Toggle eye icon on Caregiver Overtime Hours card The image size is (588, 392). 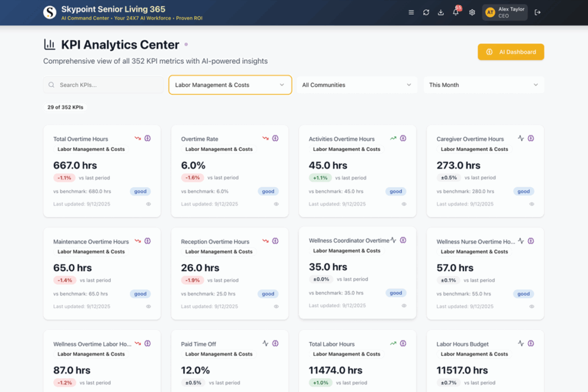tap(532, 204)
